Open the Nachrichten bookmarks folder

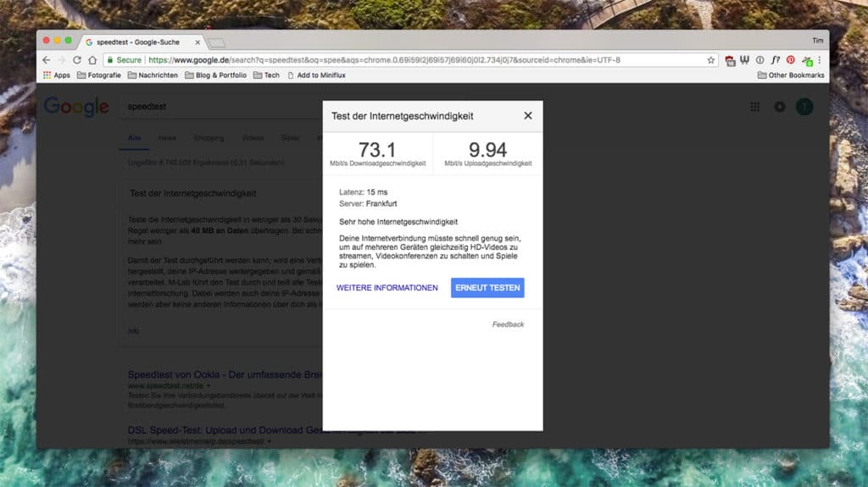(x=153, y=75)
